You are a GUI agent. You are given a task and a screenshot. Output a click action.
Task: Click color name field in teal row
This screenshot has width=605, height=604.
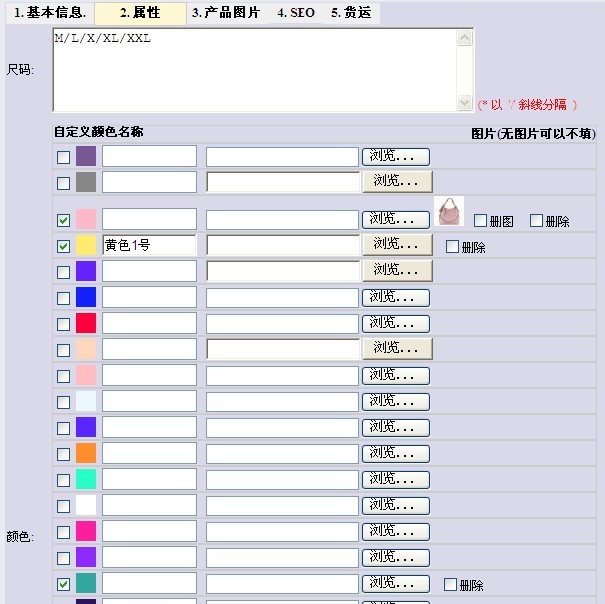click(149, 583)
